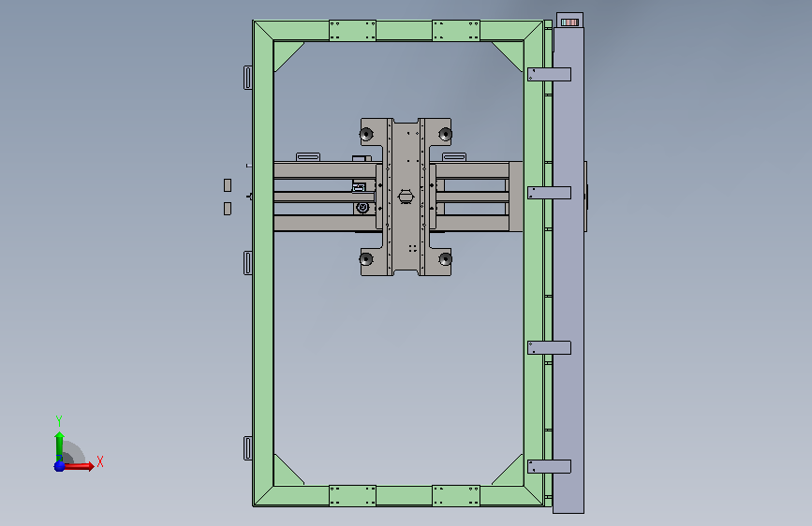Select the right splice plate on the bottom beam
812x526 pixels.
coord(456,495)
